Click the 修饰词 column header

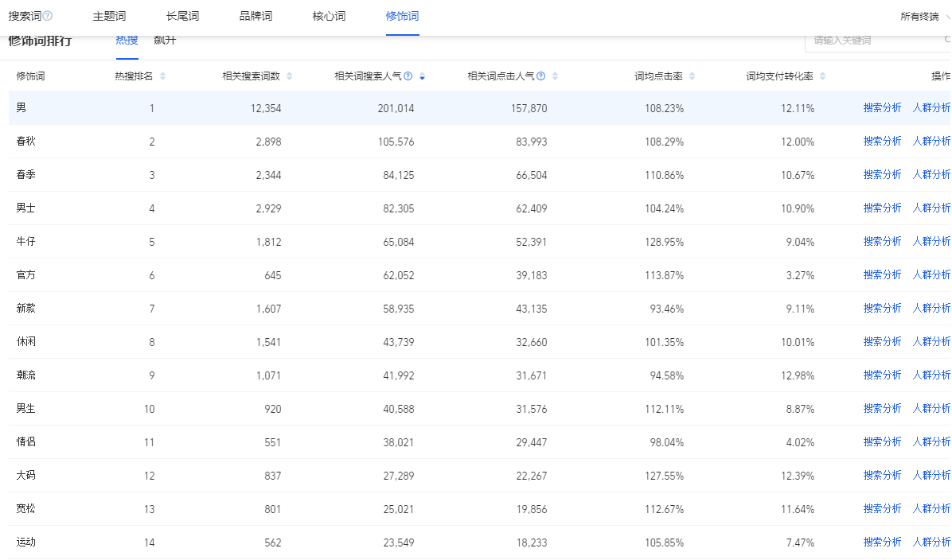30,76
